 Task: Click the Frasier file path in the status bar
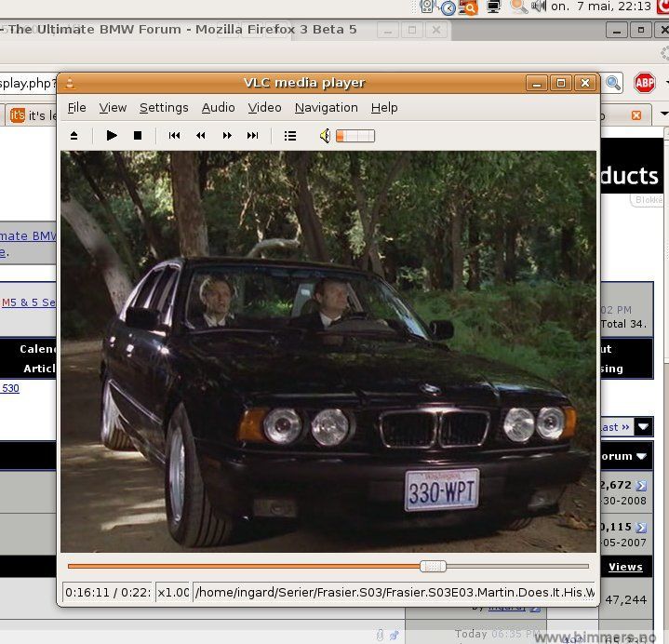point(395,593)
